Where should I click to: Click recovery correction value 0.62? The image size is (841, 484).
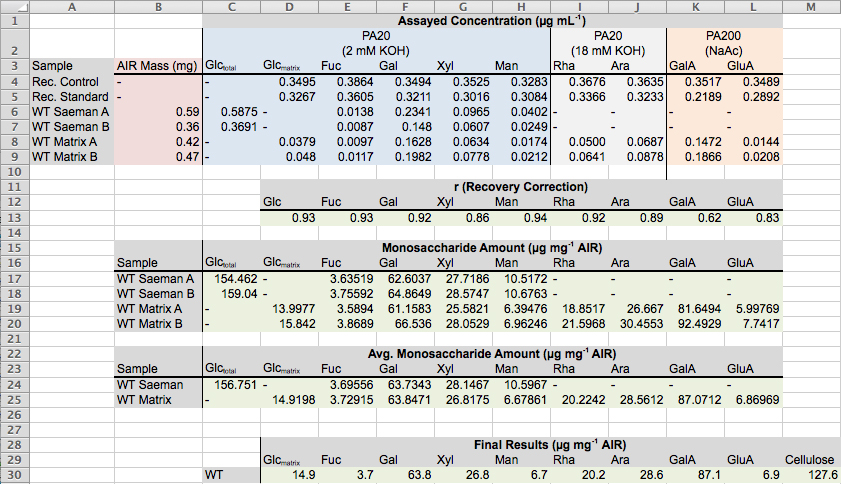click(x=696, y=218)
